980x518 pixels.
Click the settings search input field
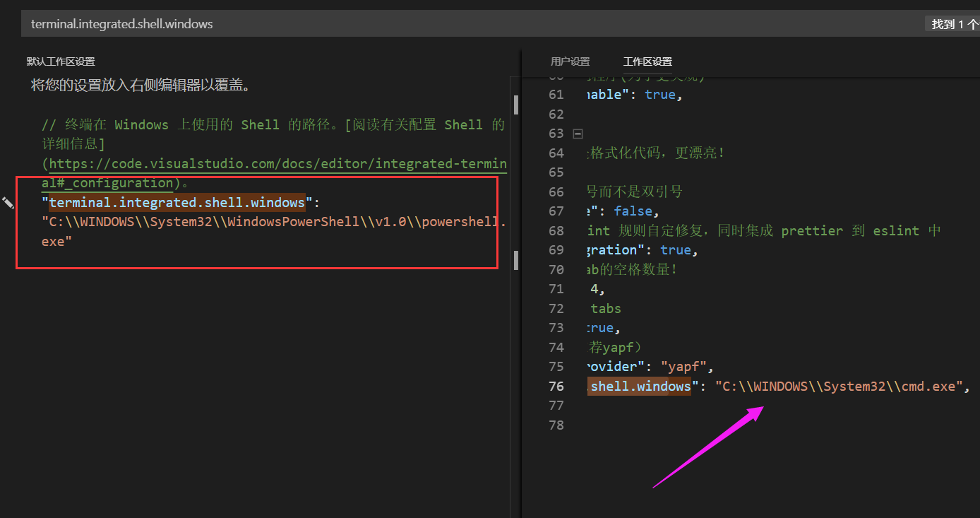(473, 24)
